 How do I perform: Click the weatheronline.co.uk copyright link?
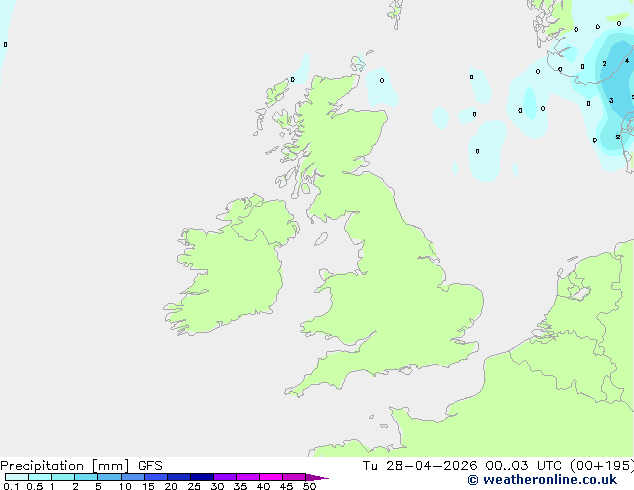[542, 480]
